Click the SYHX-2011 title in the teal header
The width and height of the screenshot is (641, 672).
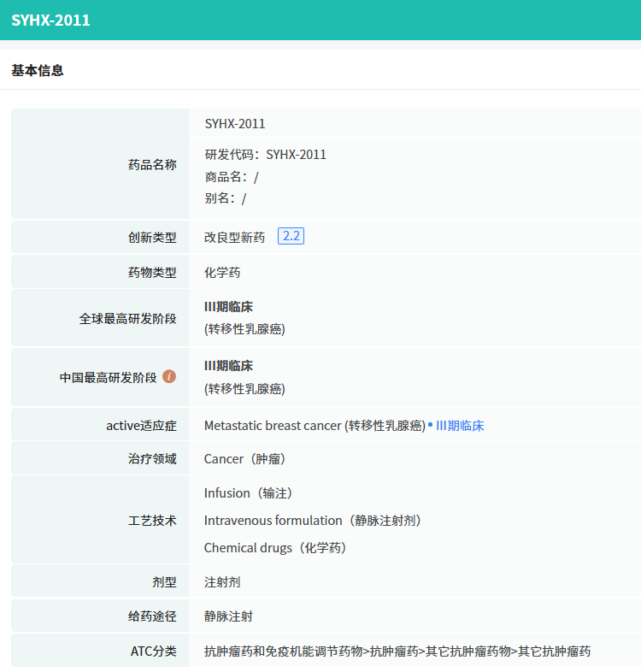tap(50, 20)
